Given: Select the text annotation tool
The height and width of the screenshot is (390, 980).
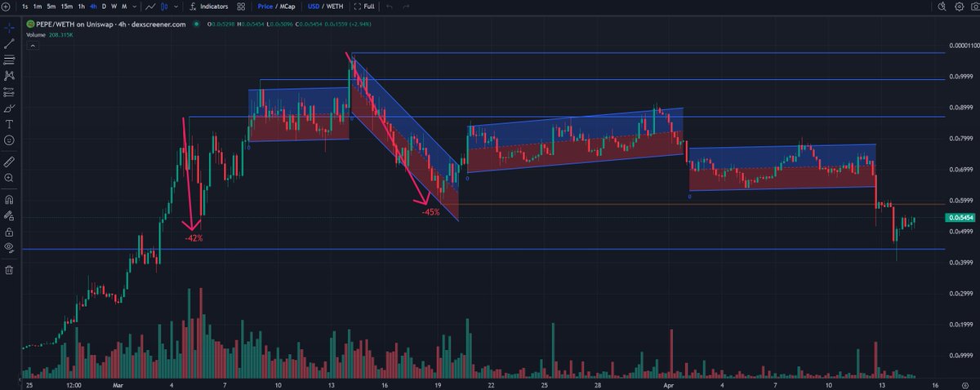Looking at the screenshot, I should (9, 124).
